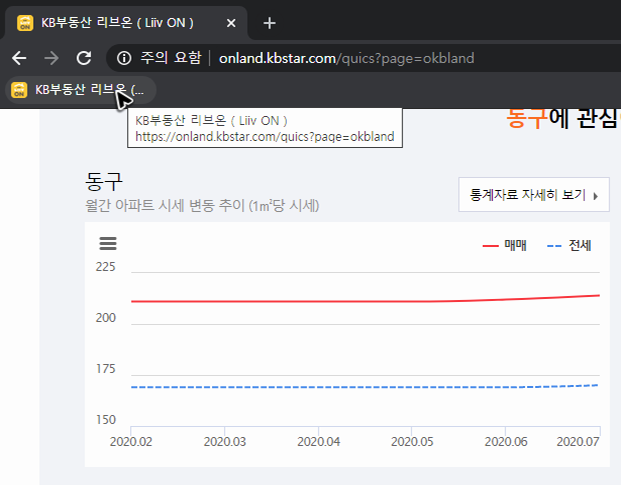Click the 월간 아파트 시세 변동 추이 subtitle

click(x=202, y=205)
